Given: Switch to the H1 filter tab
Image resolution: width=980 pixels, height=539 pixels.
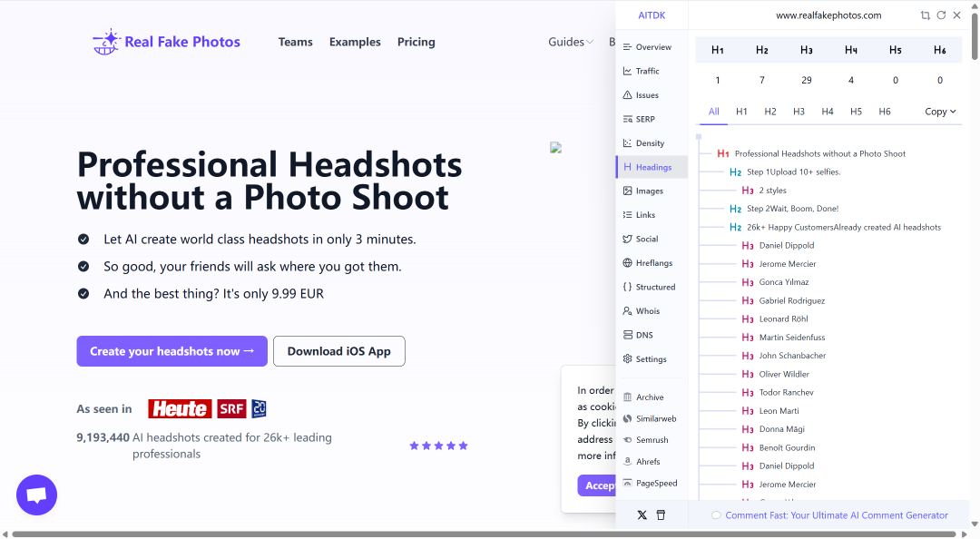Looking at the screenshot, I should pos(741,112).
